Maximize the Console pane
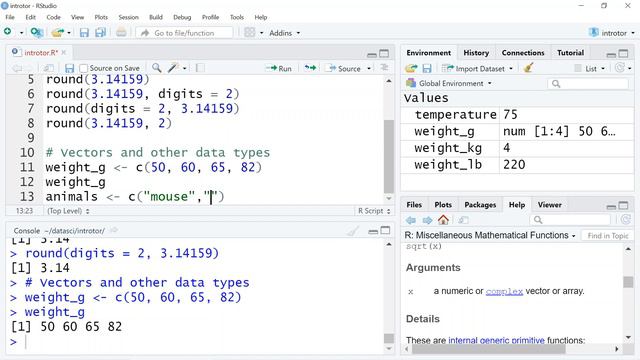Viewport: 640px width, 360px height. coord(385,231)
